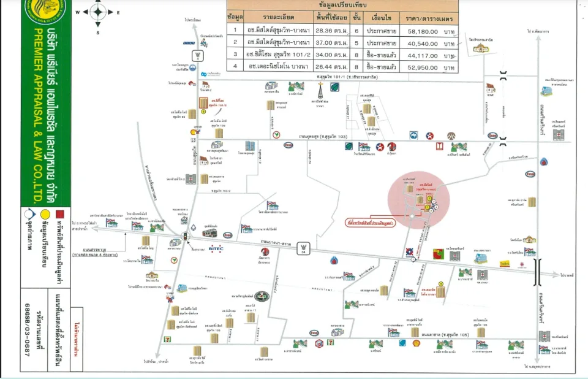The image size is (588, 379).
Task: Click the ไม่เข้ามาตราส่วน note in red
Action: pos(77,339)
